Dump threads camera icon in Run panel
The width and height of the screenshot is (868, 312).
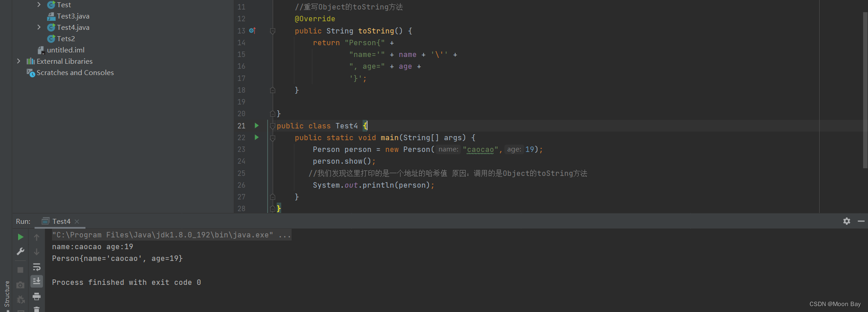click(x=20, y=285)
